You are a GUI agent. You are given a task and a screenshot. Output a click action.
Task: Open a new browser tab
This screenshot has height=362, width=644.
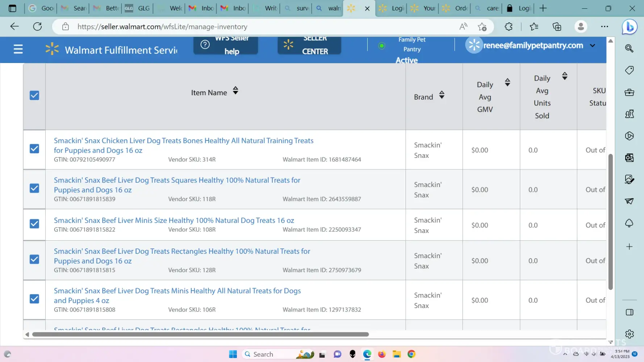pos(543,8)
